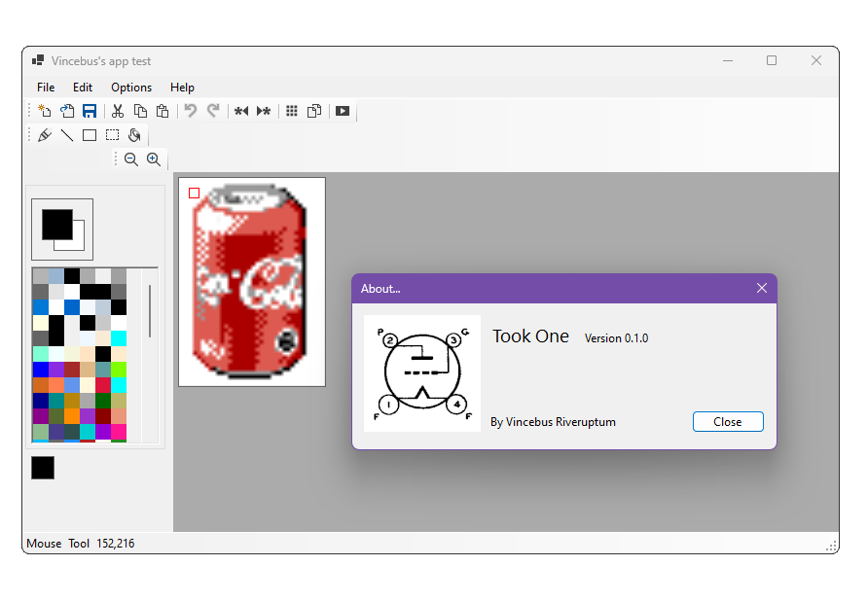The image size is (868, 601).
Task: Open the File menu
Action: point(46,88)
